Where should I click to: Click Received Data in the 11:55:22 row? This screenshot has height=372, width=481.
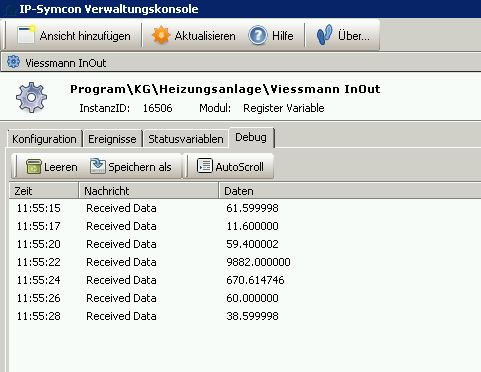tap(121, 262)
